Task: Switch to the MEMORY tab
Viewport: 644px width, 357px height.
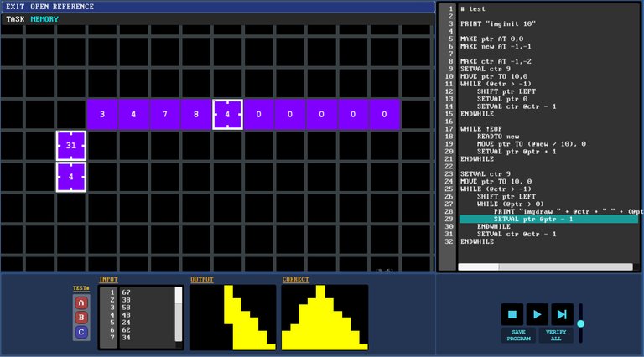Action: 44,18
